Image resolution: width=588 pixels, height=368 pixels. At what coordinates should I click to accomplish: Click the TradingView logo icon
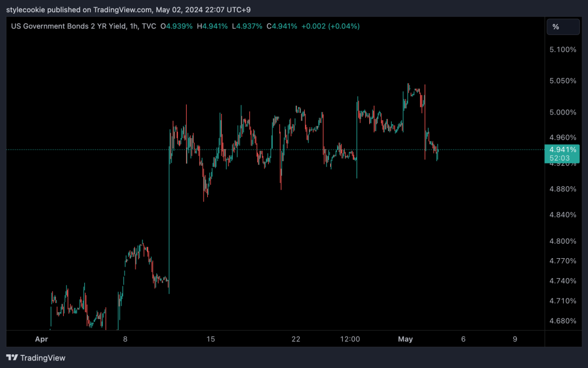[11, 358]
